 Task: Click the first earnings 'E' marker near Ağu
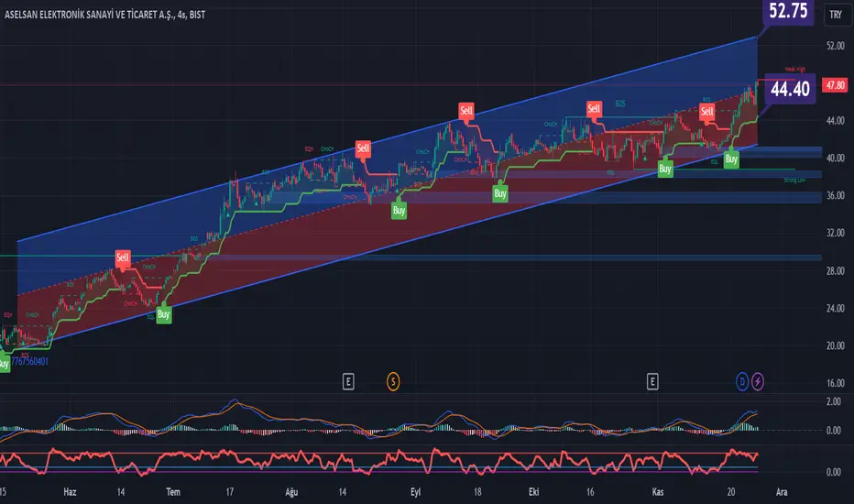click(348, 381)
